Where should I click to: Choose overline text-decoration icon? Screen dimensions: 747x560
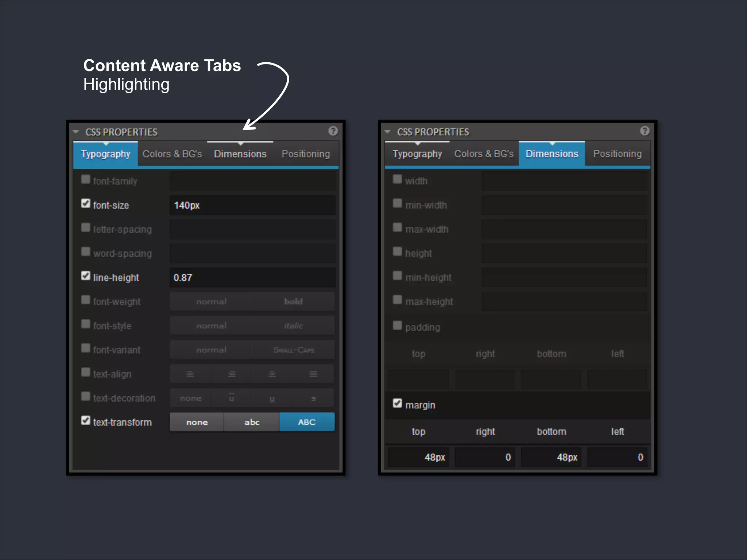coord(232,398)
